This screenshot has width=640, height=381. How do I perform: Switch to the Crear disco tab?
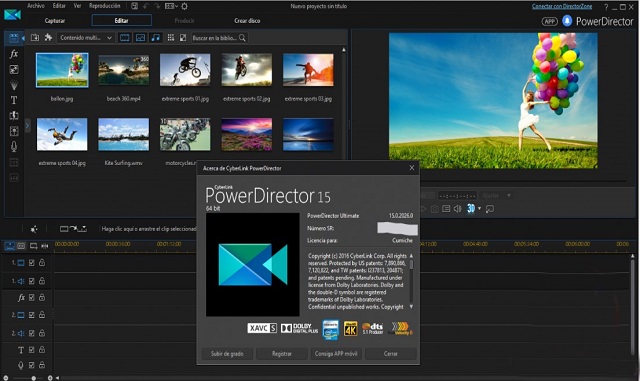[247, 20]
